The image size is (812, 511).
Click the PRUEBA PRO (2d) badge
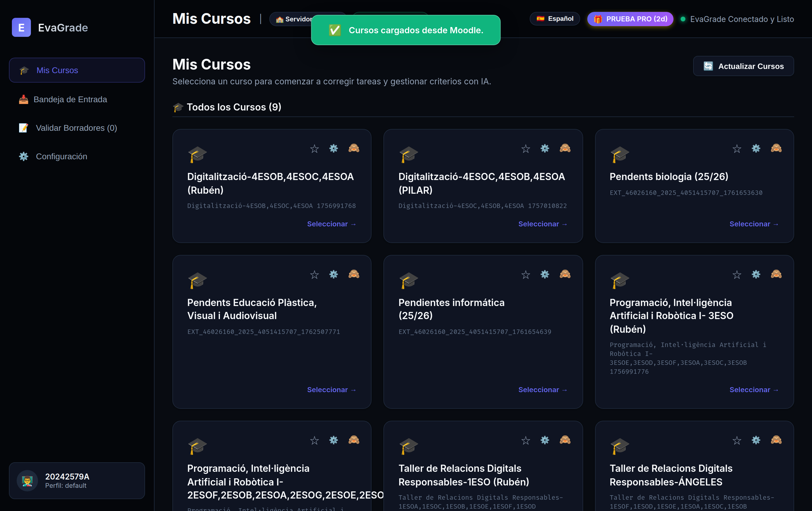tap(630, 19)
